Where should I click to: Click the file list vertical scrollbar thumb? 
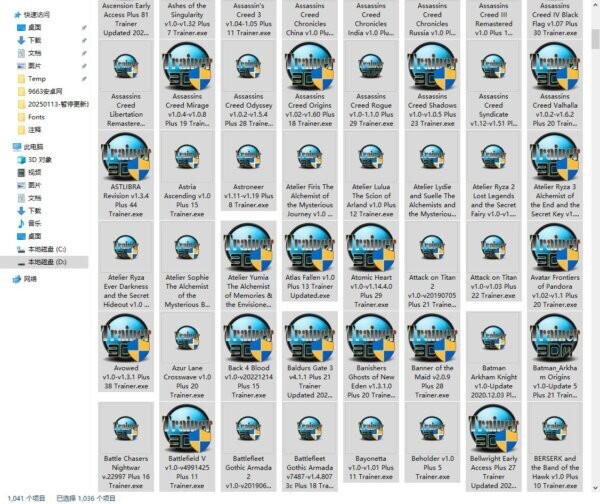coord(595,39)
